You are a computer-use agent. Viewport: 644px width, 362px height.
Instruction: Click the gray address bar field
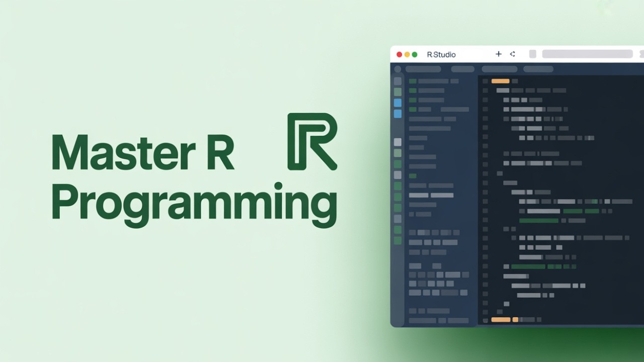click(x=587, y=54)
